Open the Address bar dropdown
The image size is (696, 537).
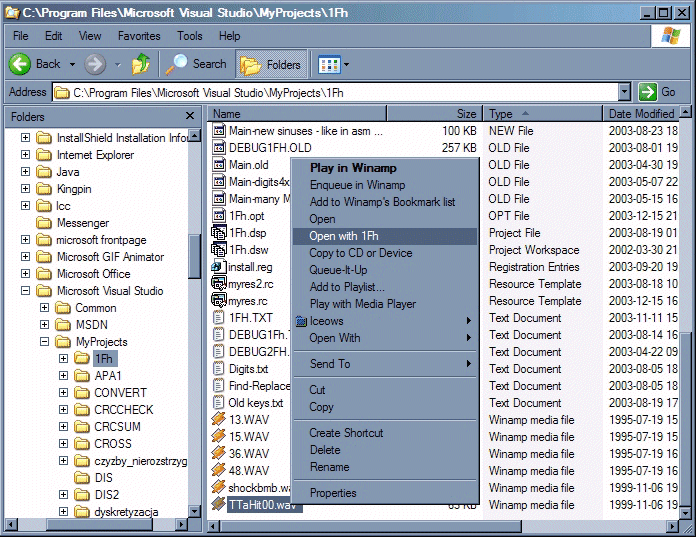(x=625, y=92)
